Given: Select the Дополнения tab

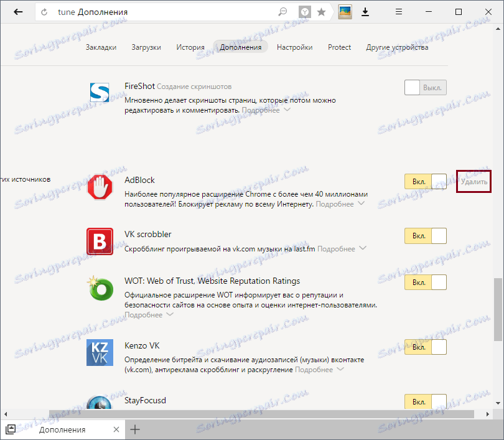Looking at the screenshot, I should 240,47.
